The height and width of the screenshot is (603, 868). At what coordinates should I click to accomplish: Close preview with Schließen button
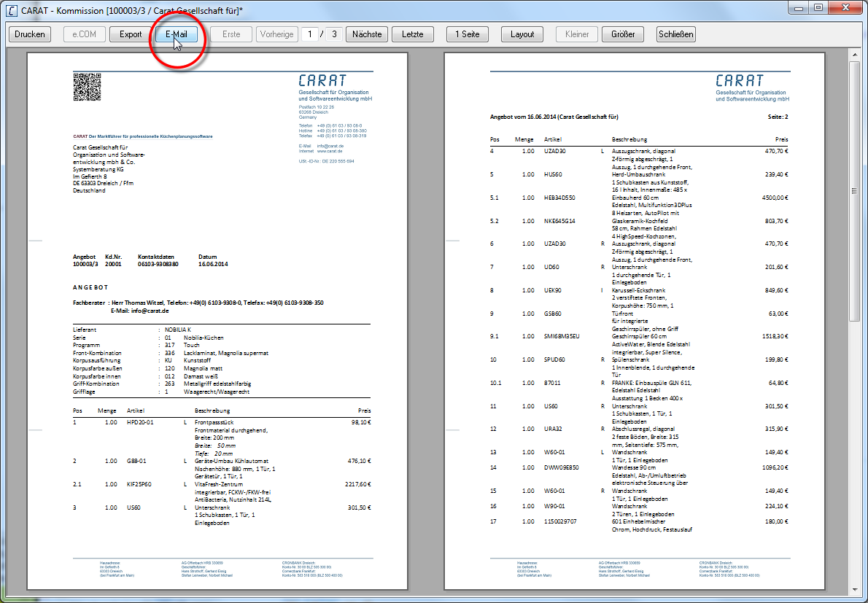coord(675,34)
